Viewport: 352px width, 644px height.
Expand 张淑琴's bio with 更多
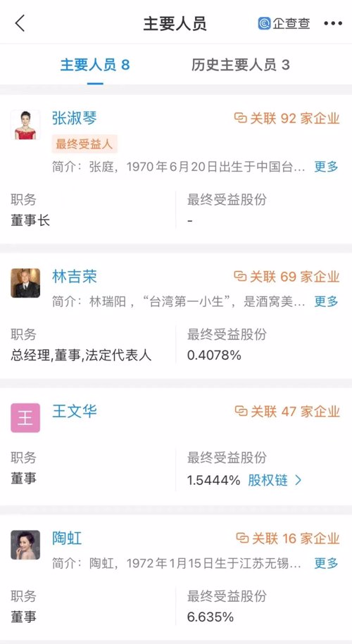tap(327, 167)
